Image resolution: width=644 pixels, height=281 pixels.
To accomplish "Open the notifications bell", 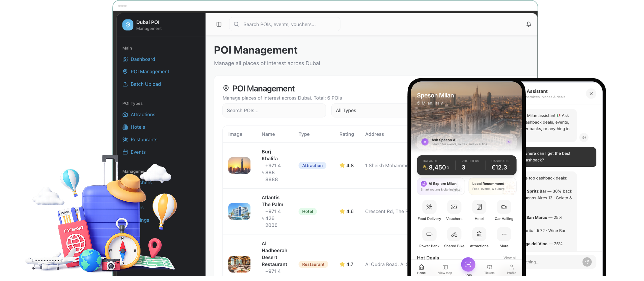I will 529,24.
